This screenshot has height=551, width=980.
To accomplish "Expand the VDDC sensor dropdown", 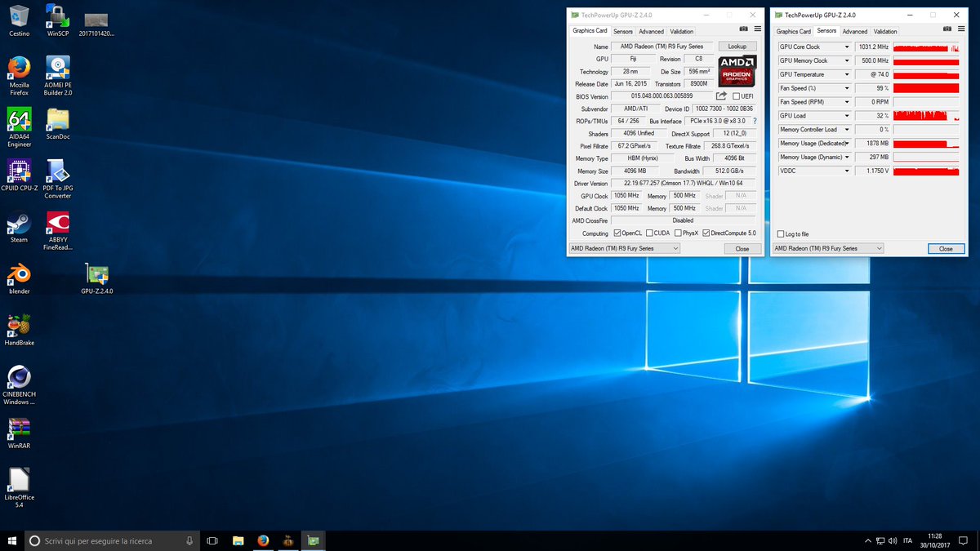I will [847, 171].
